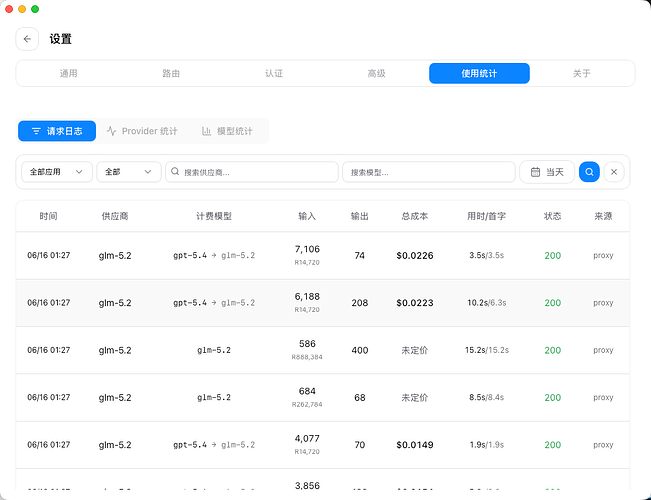Image resolution: width=651 pixels, height=500 pixels.
Task: Open the 高级 tab
Action: [x=376, y=74]
